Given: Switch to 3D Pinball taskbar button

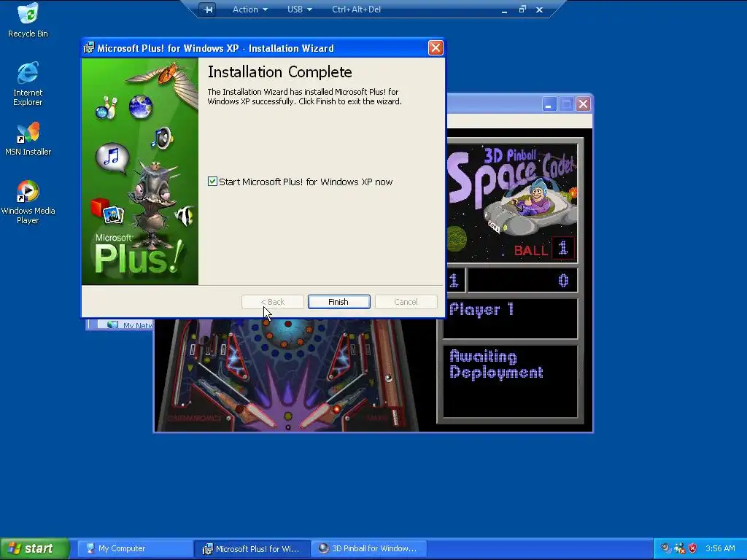Looking at the screenshot, I should pyautogui.click(x=369, y=548).
